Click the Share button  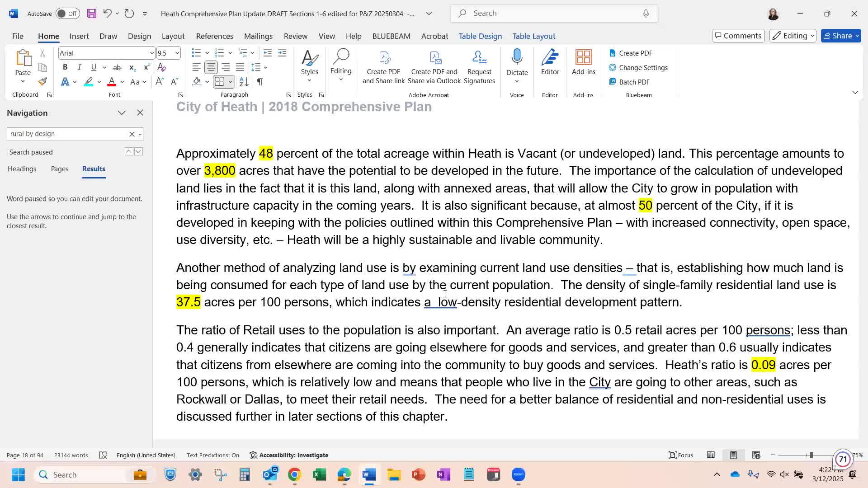pos(840,36)
